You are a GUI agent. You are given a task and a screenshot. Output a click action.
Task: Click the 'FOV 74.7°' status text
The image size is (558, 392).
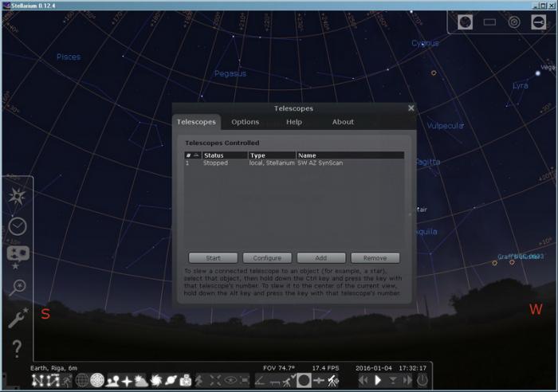click(x=279, y=368)
